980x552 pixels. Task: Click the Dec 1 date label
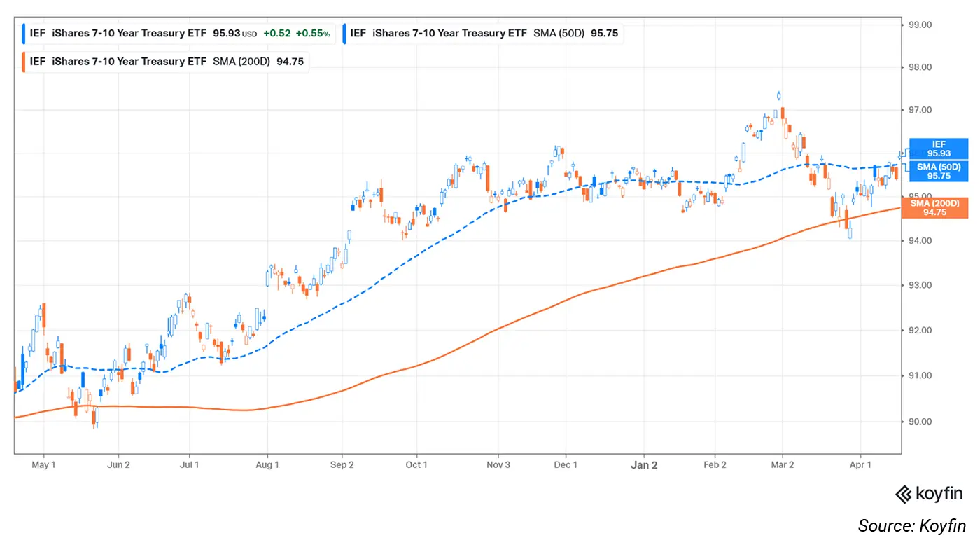click(x=566, y=465)
